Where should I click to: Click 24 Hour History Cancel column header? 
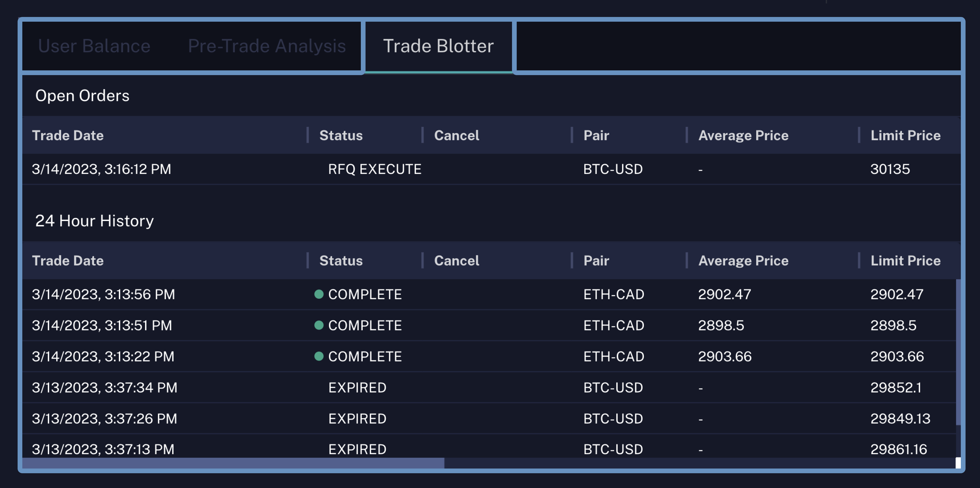457,260
